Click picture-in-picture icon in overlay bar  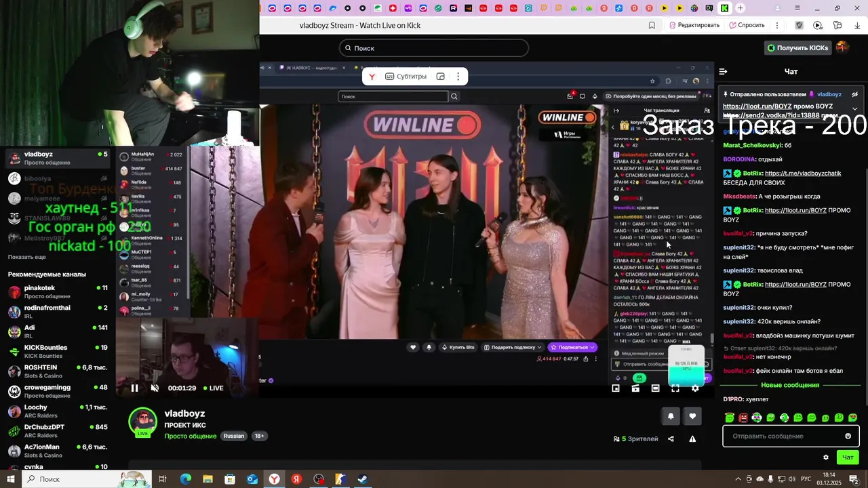(x=440, y=77)
